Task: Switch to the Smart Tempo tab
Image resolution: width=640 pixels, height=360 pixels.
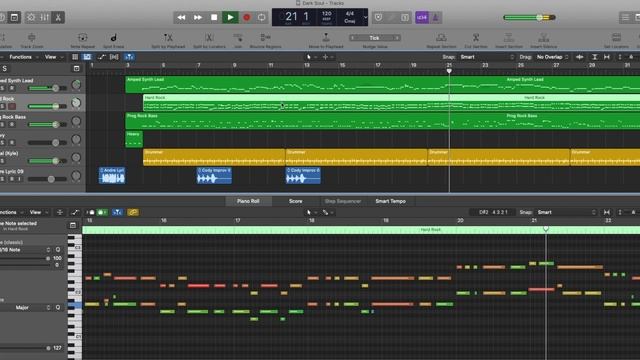Action: [391, 201]
